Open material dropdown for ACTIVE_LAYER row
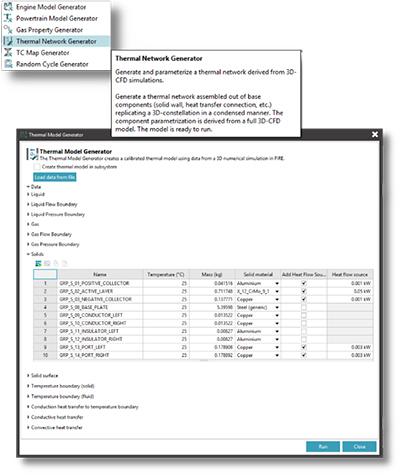The width and height of the screenshot is (400, 475). click(x=277, y=291)
